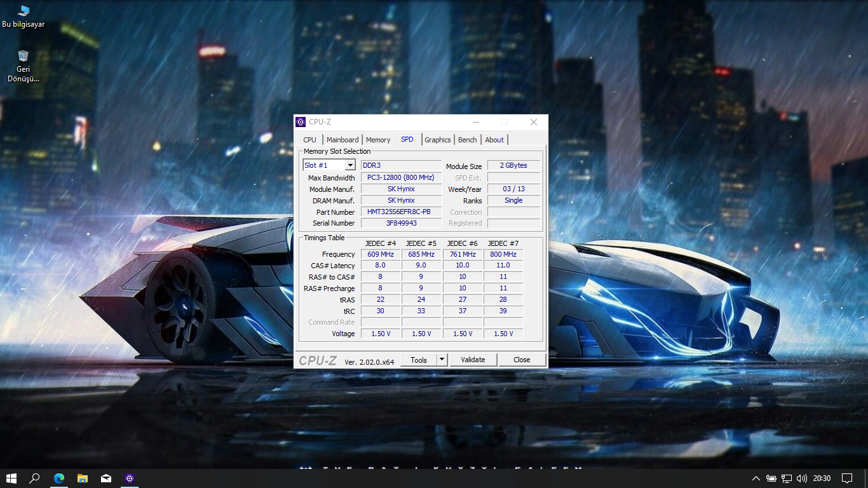This screenshot has width=868, height=488.
Task: Go to the Graphics tab
Action: pos(438,140)
